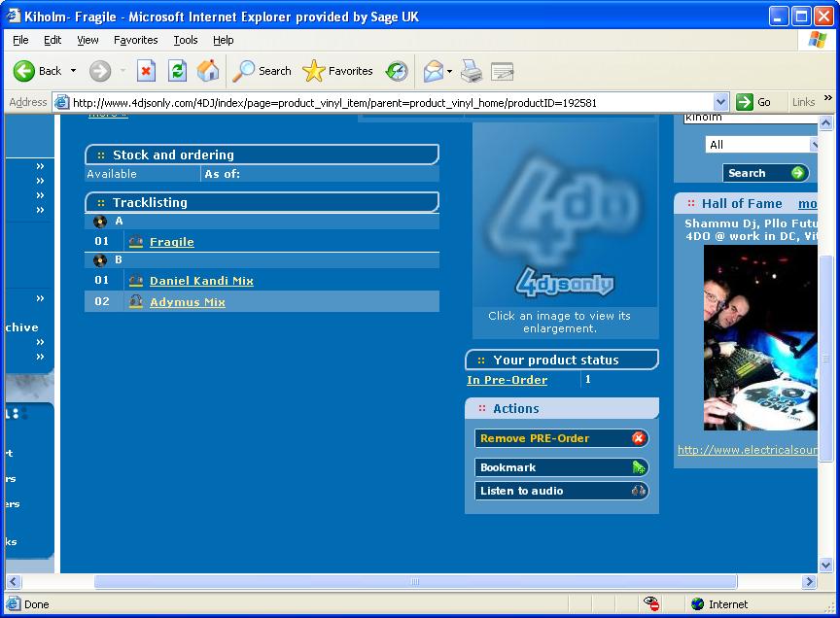Click the Print toolbar icon
840x618 pixels.
coord(472,71)
